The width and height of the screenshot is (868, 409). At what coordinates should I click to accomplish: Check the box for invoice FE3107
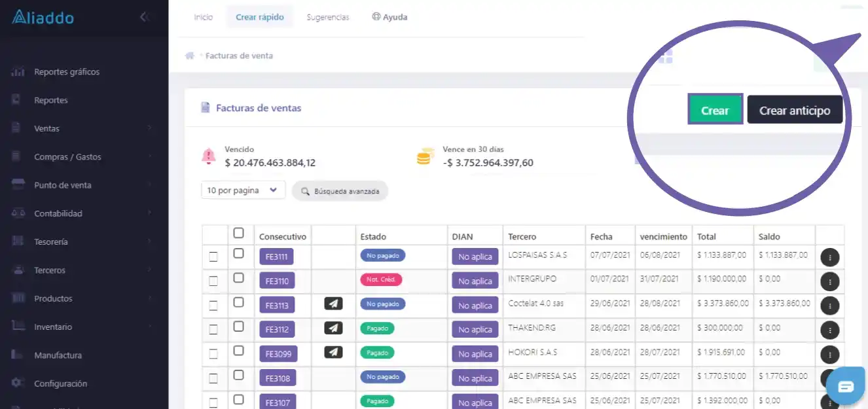tap(238, 399)
